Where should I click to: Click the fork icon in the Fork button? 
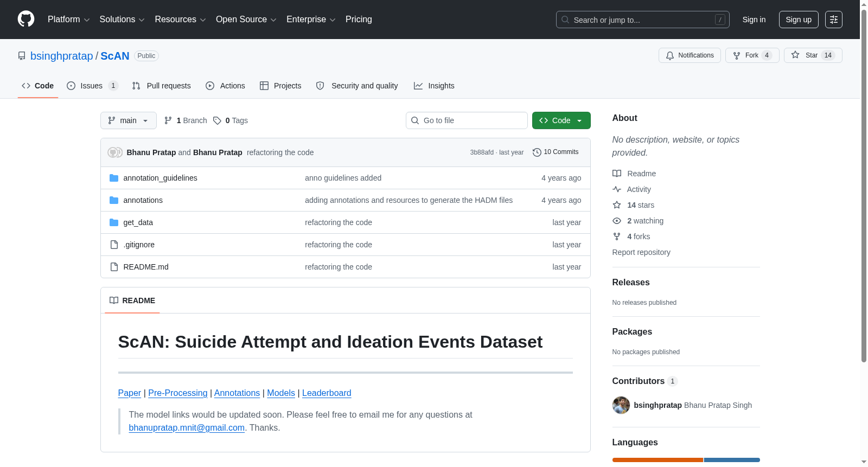coord(737,55)
